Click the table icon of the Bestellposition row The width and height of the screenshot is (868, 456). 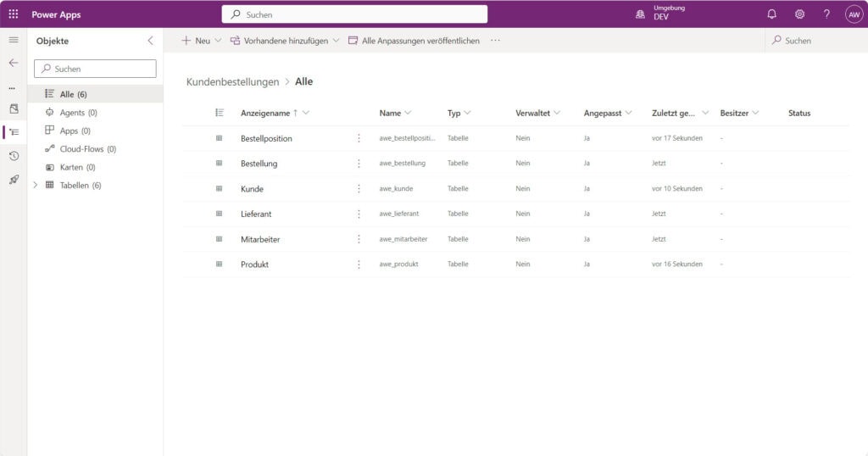point(220,138)
